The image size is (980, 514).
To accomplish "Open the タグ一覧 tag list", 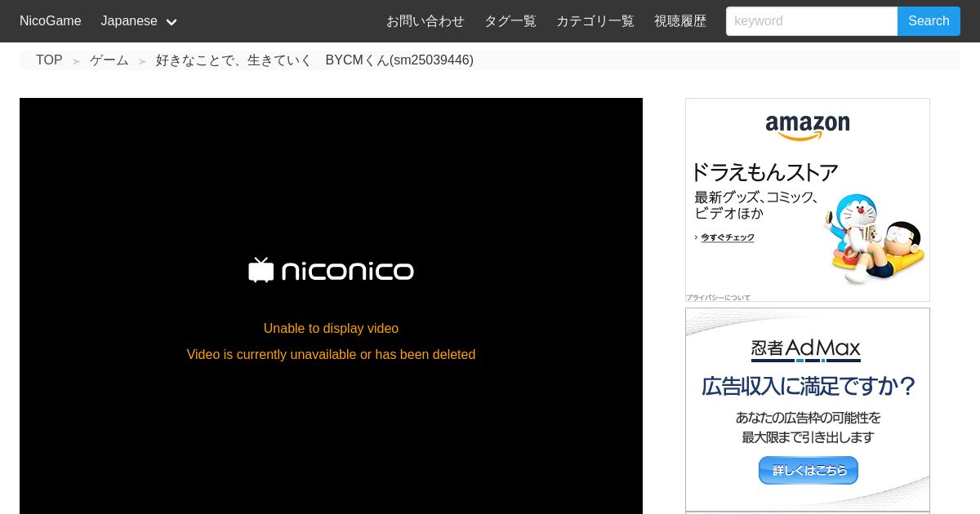I will [510, 21].
